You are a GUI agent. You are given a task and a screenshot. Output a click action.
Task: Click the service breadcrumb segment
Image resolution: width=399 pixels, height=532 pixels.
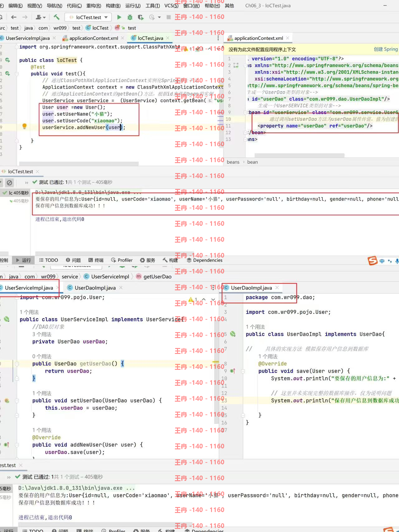70,277
